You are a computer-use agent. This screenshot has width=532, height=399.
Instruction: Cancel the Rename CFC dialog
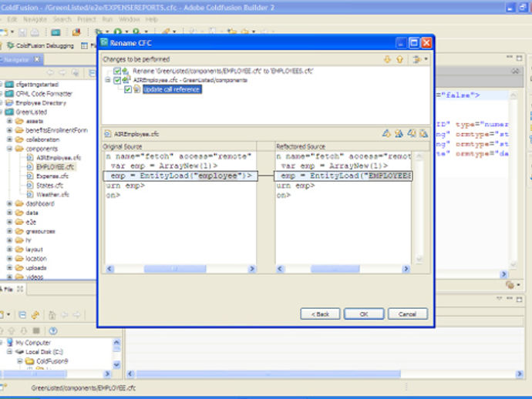pyautogui.click(x=408, y=314)
